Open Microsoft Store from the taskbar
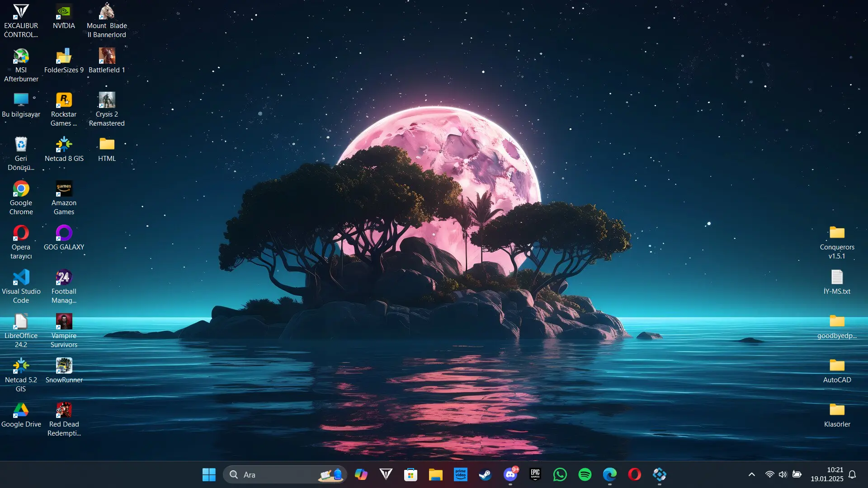Viewport: 868px width, 488px height. click(x=410, y=474)
